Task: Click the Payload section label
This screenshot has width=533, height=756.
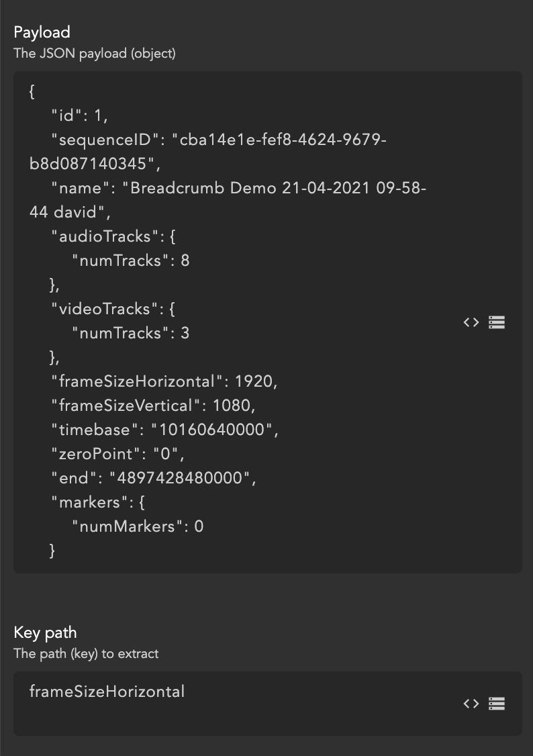Action: pos(42,32)
